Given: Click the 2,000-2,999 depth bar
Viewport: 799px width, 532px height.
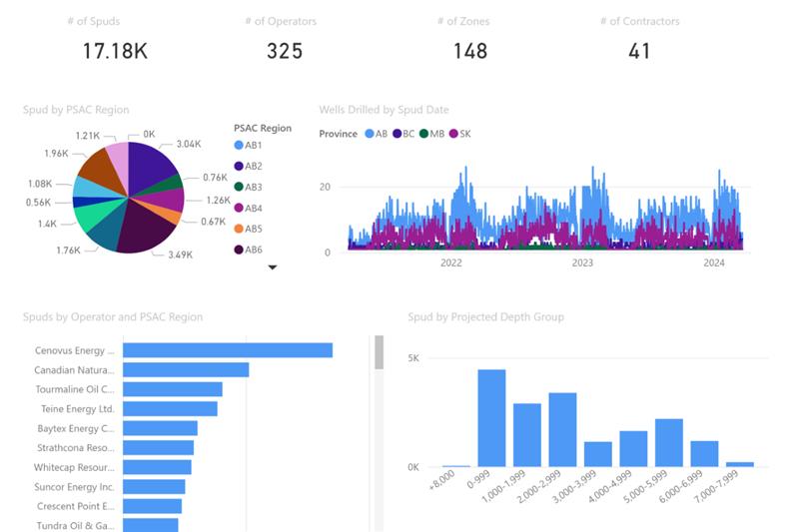Looking at the screenshot, I should 562,429.
